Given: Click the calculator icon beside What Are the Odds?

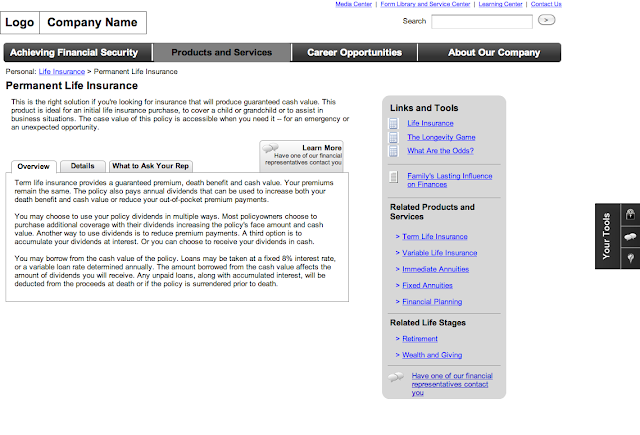Looking at the screenshot, I should coord(393,151).
